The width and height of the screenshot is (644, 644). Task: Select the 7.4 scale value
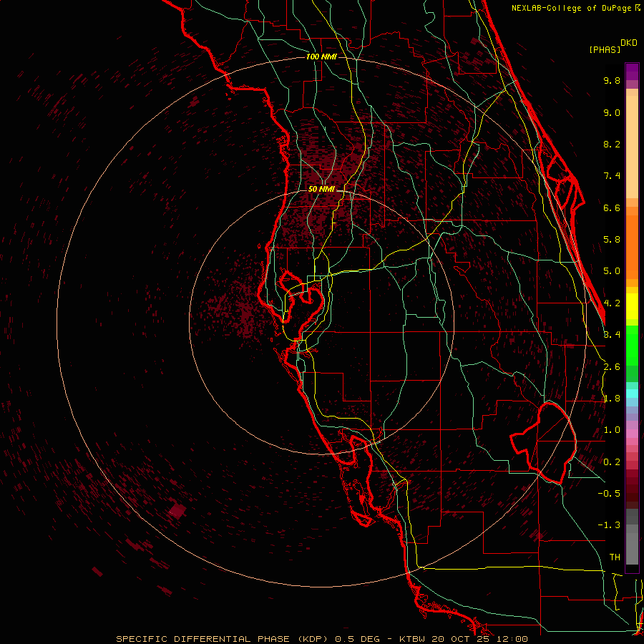[612, 176]
